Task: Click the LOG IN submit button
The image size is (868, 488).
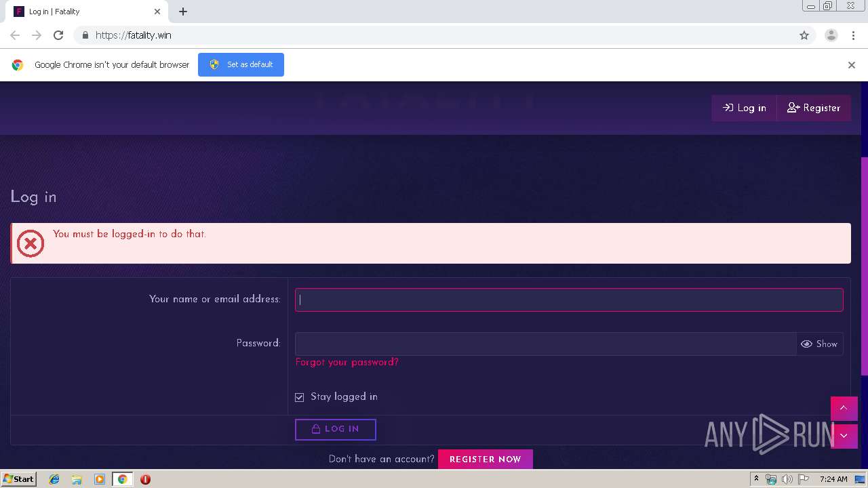Action: (335, 429)
